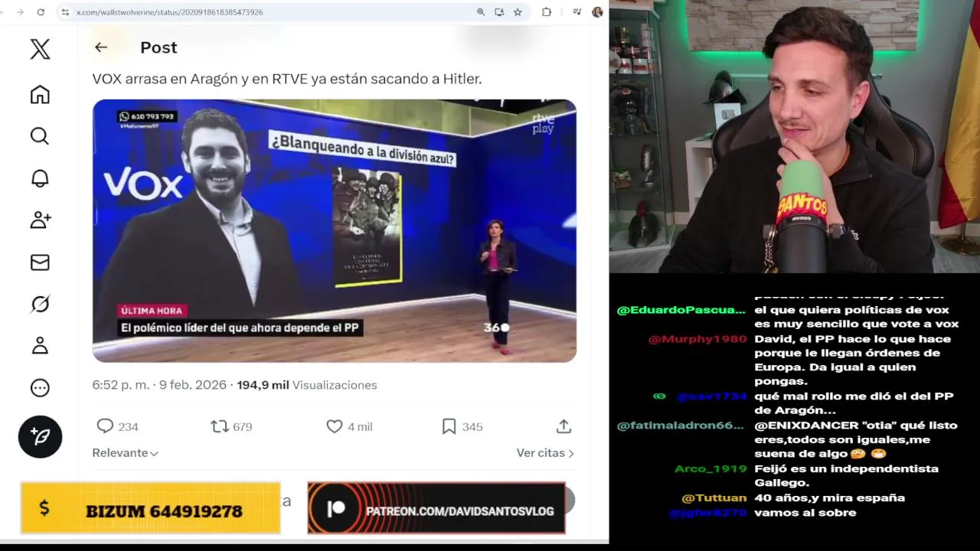This screenshot has height=551, width=980.
Task: Click the browser forward arrow
Action: tap(19, 12)
